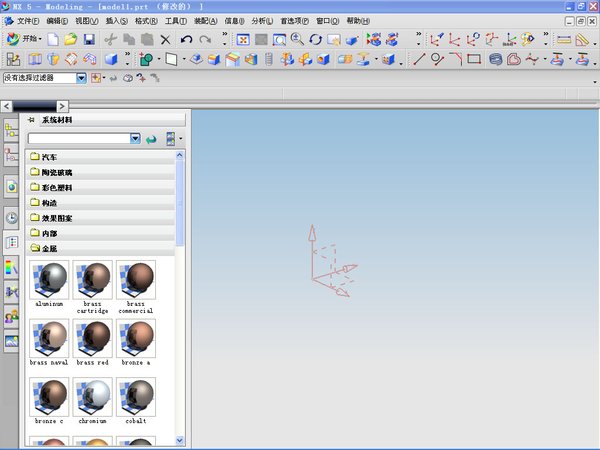Open the 插入(S) menu
600x450 pixels.
tap(117, 21)
